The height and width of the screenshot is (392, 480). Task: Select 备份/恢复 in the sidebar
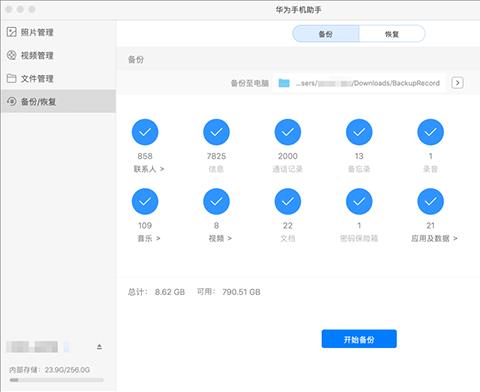[x=58, y=101]
